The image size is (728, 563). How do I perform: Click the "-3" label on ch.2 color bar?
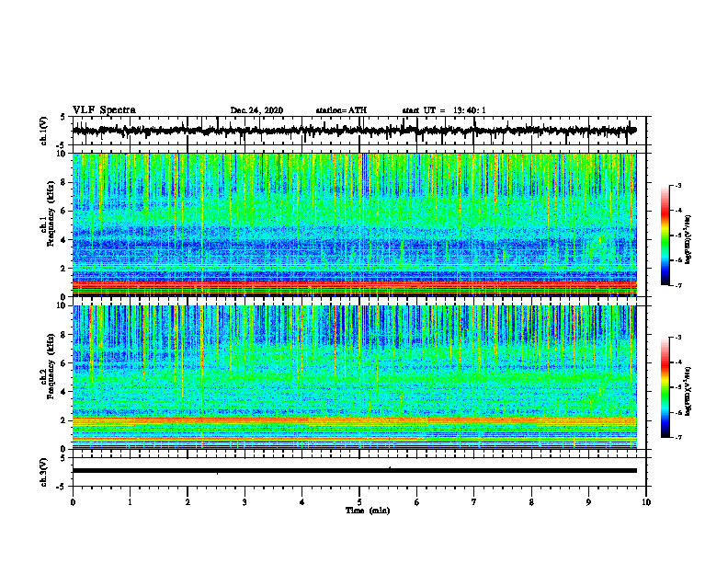point(678,338)
